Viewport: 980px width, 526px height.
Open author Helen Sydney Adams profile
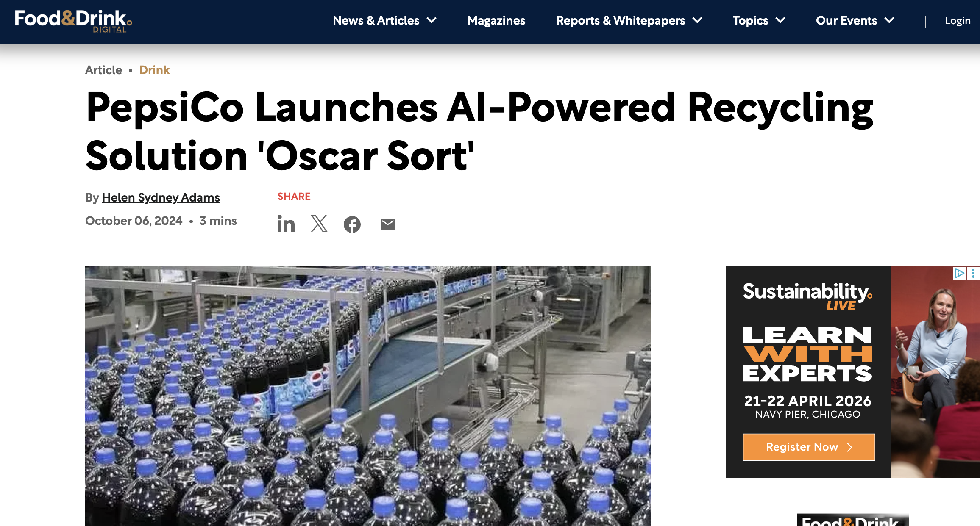[161, 198]
